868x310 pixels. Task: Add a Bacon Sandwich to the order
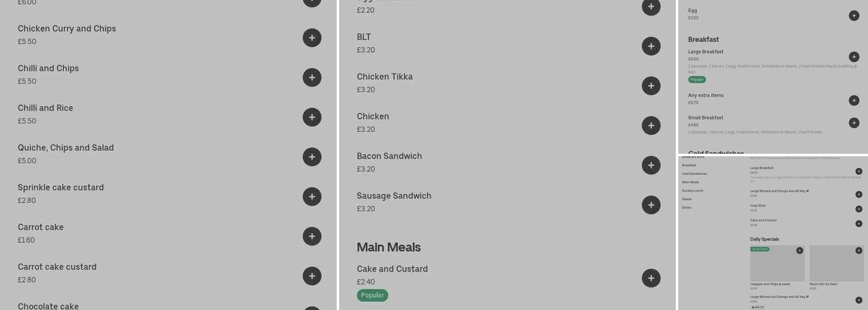(650, 165)
